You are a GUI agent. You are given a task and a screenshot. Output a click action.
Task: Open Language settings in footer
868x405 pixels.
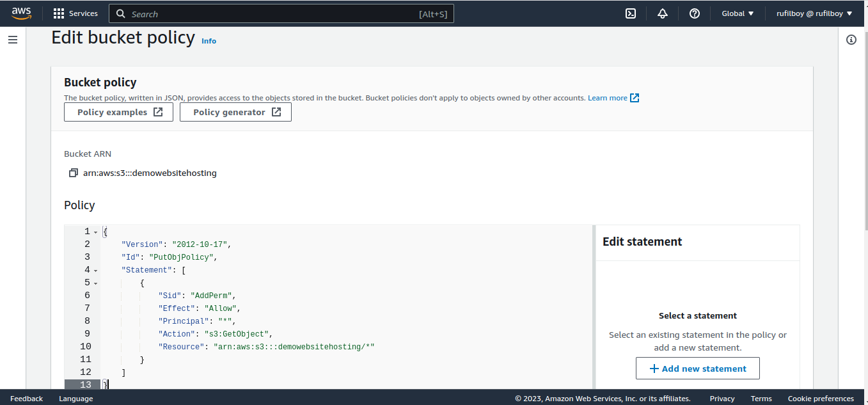[x=76, y=399]
